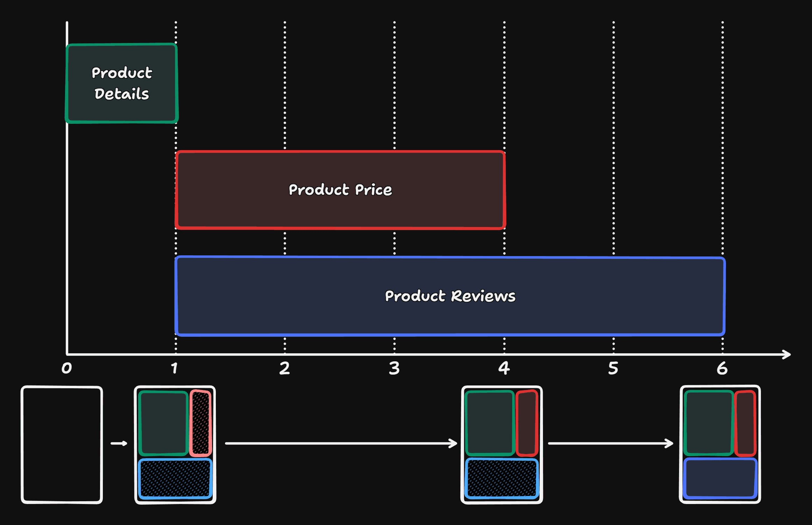
Task: Select the Product Details green bar
Action: pos(121,83)
